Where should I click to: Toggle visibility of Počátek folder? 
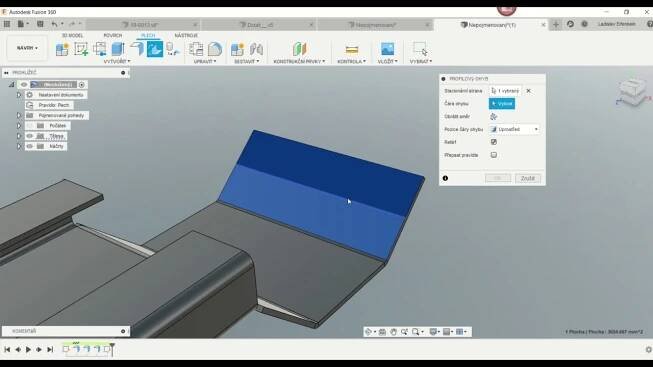(30, 125)
